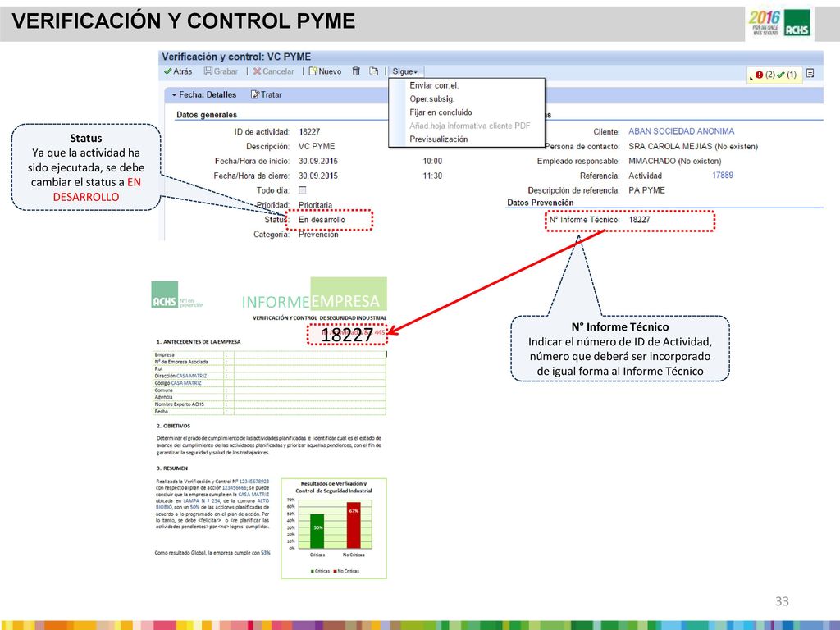Open reference activity link 17889
This screenshot has width=840, height=630.
[x=723, y=176]
